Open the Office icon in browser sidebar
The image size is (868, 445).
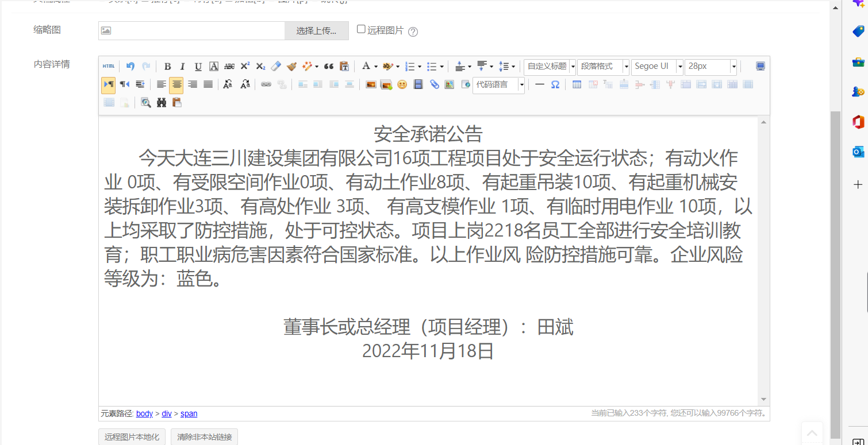(858, 122)
